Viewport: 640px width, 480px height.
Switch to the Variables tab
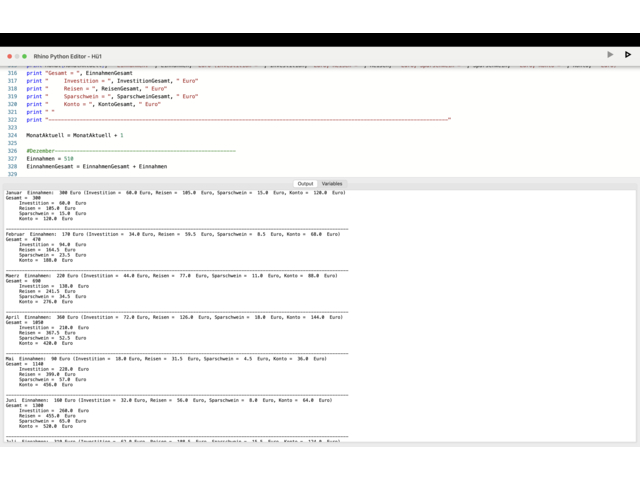[332, 184]
